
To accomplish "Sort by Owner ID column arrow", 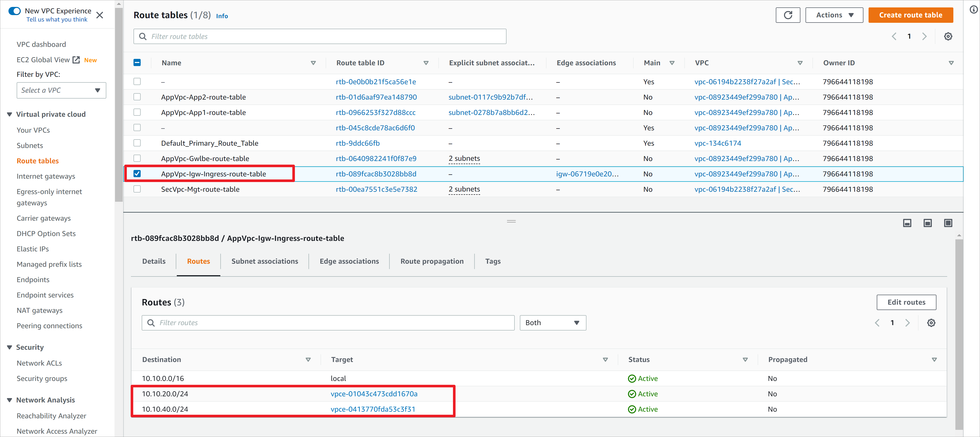I will [x=951, y=63].
